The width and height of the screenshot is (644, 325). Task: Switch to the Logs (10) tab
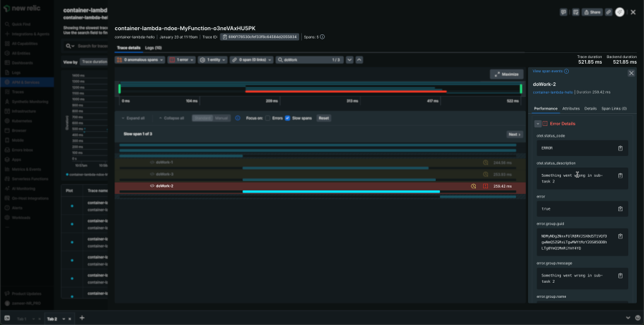click(x=153, y=48)
